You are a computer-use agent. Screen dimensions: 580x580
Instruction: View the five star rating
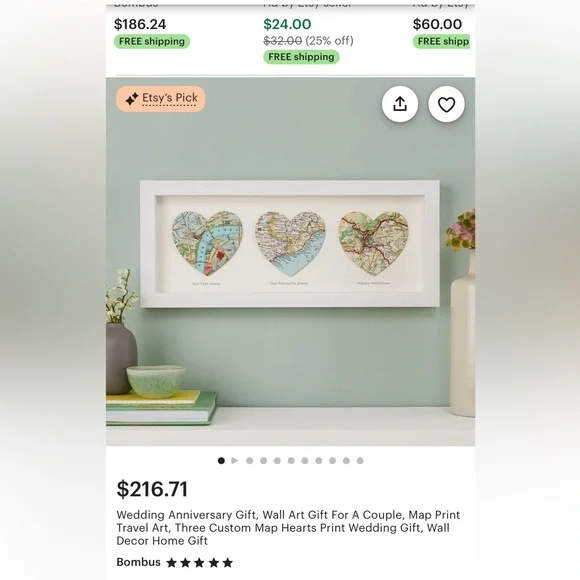point(199,563)
